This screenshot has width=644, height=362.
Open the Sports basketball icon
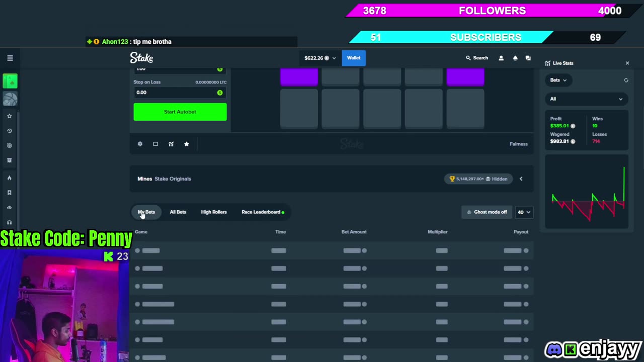coord(10,100)
